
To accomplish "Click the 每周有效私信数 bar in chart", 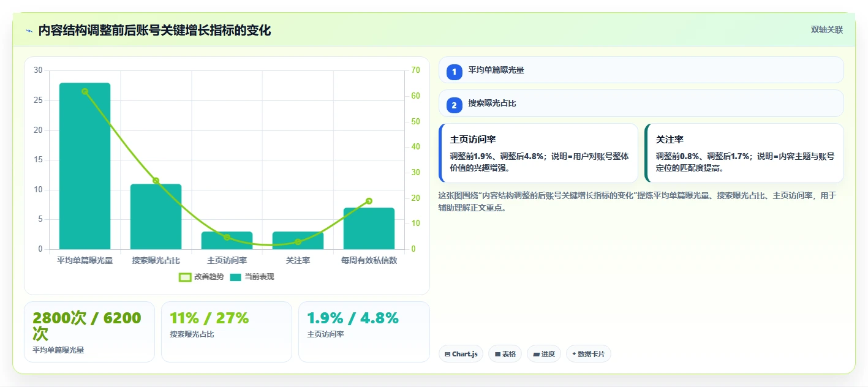I will click(369, 228).
